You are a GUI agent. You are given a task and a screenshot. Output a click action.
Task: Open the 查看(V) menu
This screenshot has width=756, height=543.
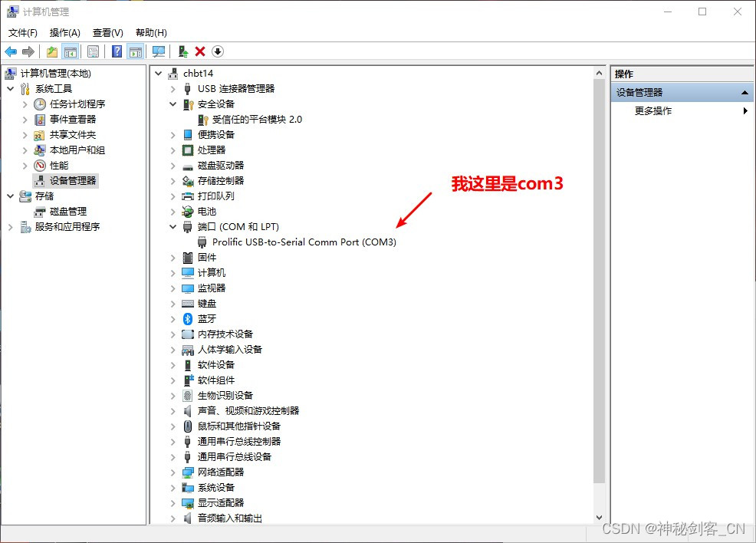(107, 32)
